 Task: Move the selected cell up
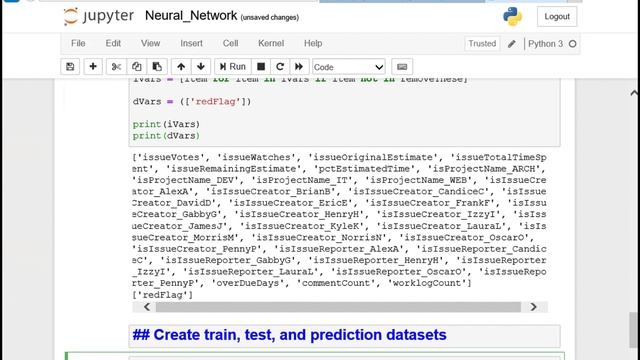[181, 67]
